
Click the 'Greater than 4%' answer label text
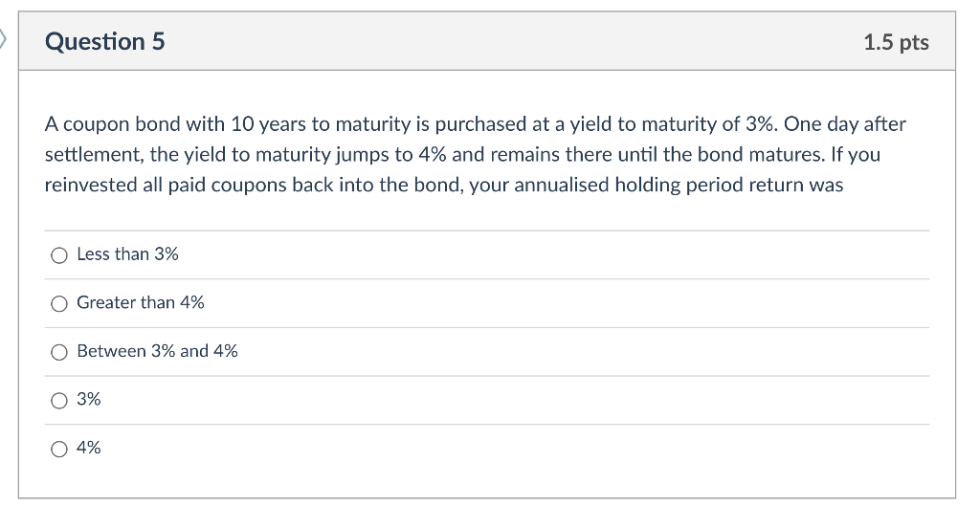[140, 302]
